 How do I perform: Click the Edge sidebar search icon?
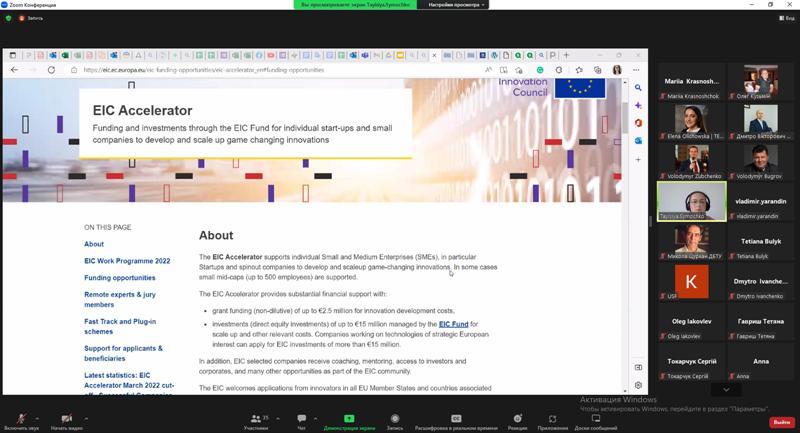coord(638,88)
